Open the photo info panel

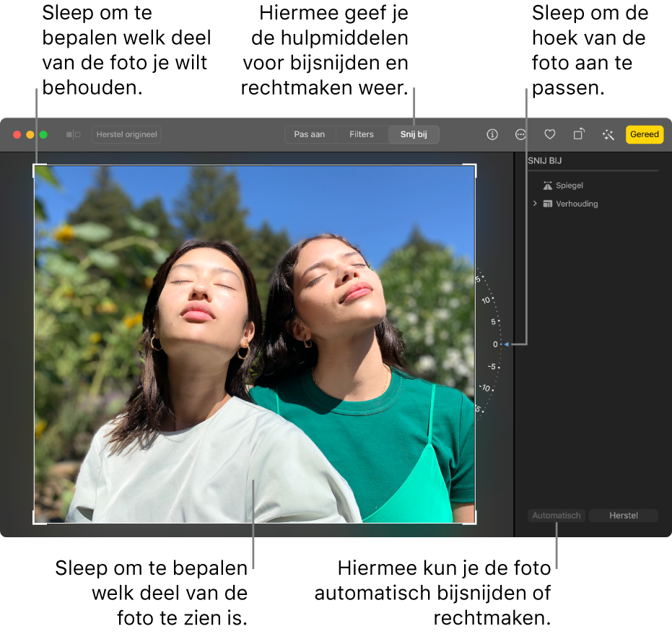point(492,134)
